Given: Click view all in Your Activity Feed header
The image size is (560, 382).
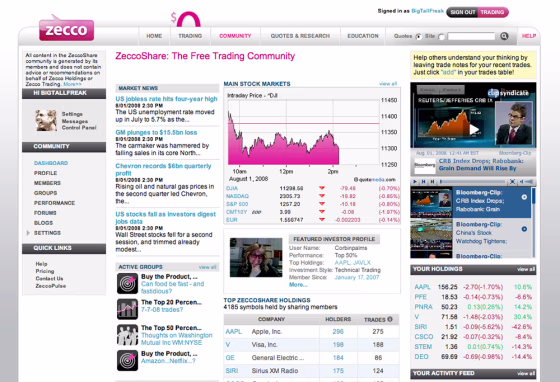Looking at the screenshot, I should 526,374.
